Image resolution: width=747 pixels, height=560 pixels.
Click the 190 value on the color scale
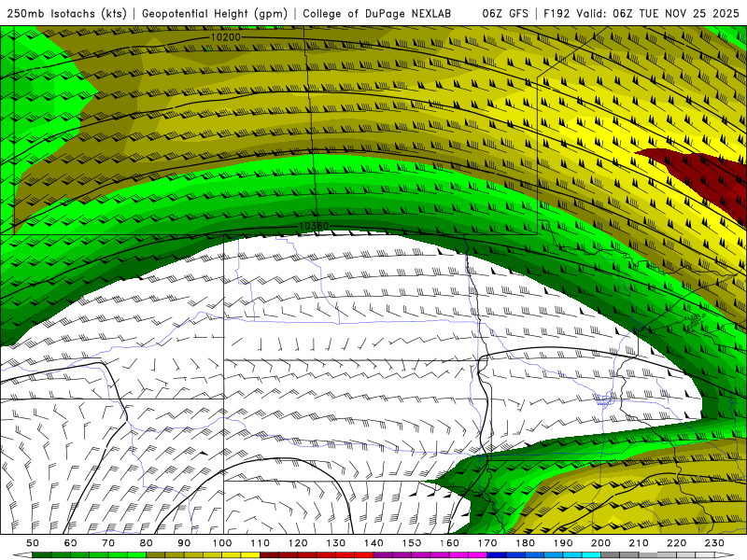(563, 543)
